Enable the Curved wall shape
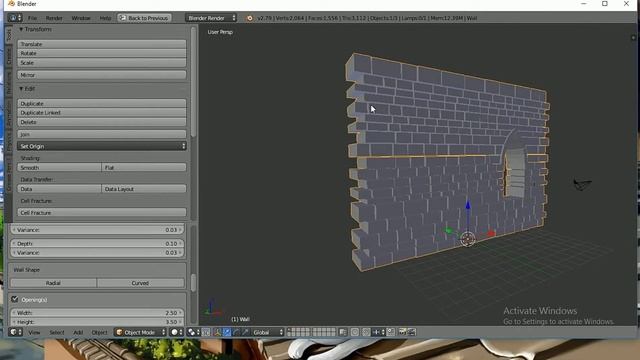Viewport: 640px width, 360px height. (140, 283)
